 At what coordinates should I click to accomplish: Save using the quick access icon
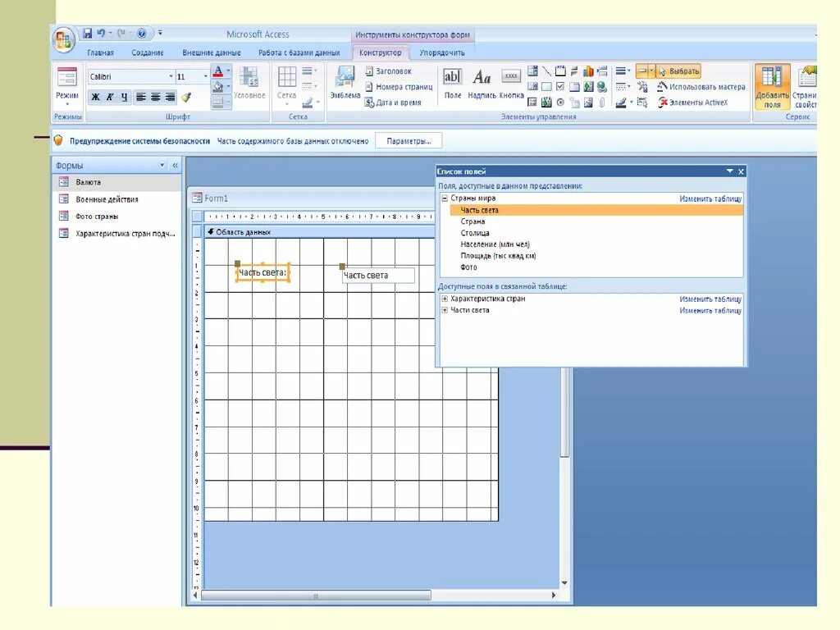[x=87, y=34]
